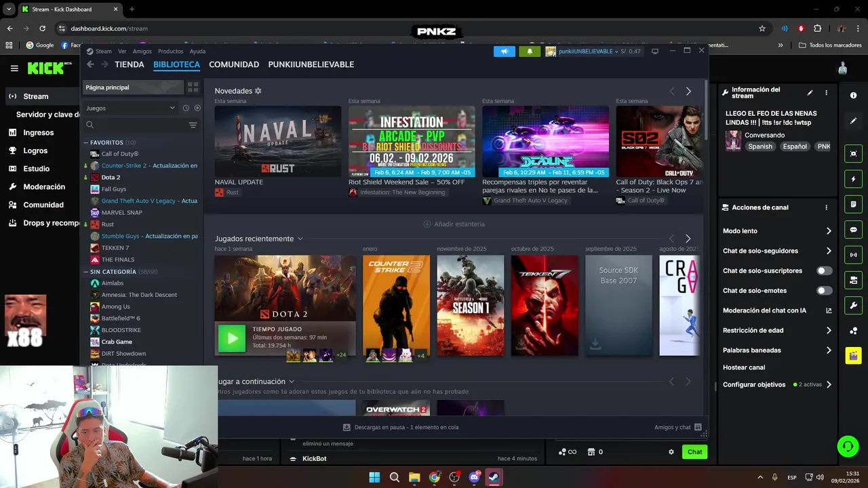Toggle Chat de solo-suscriptores switch
The image size is (868, 488).
(x=824, y=270)
